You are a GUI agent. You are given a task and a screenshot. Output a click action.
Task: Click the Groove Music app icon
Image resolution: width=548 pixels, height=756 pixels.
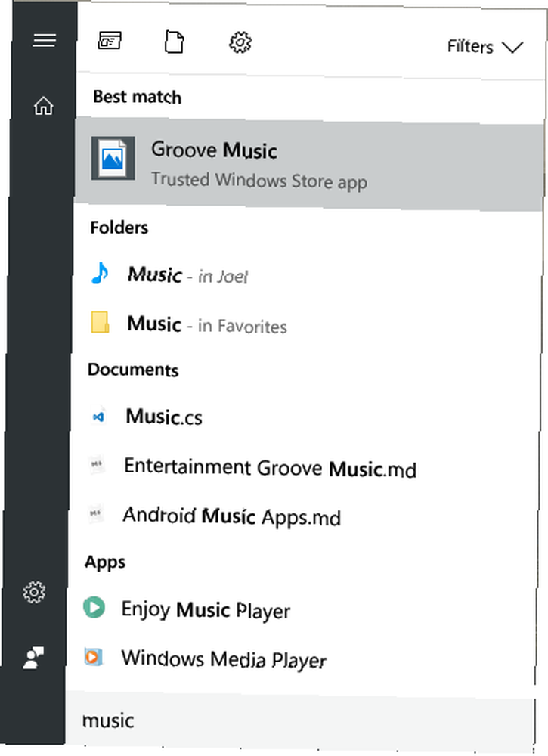[113, 159]
